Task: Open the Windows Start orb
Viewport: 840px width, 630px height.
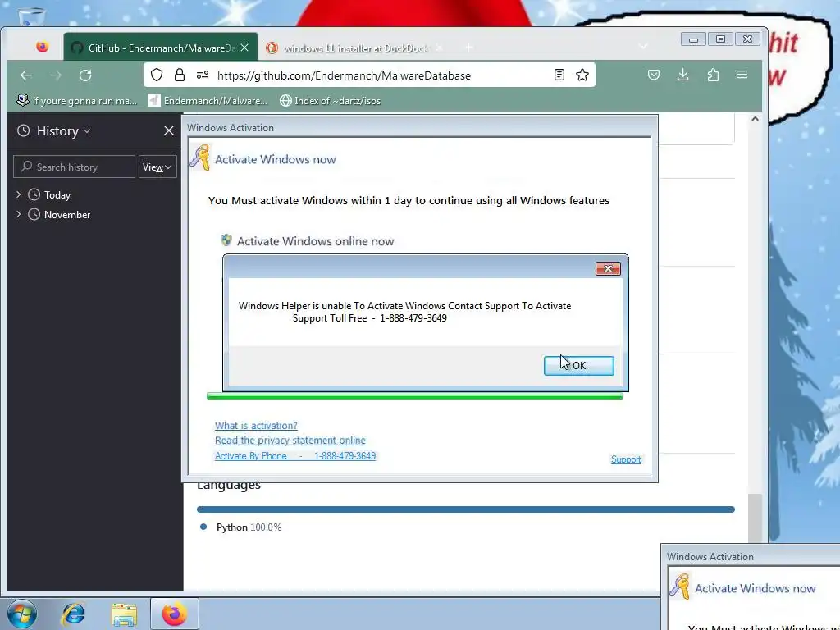Action: (22, 614)
